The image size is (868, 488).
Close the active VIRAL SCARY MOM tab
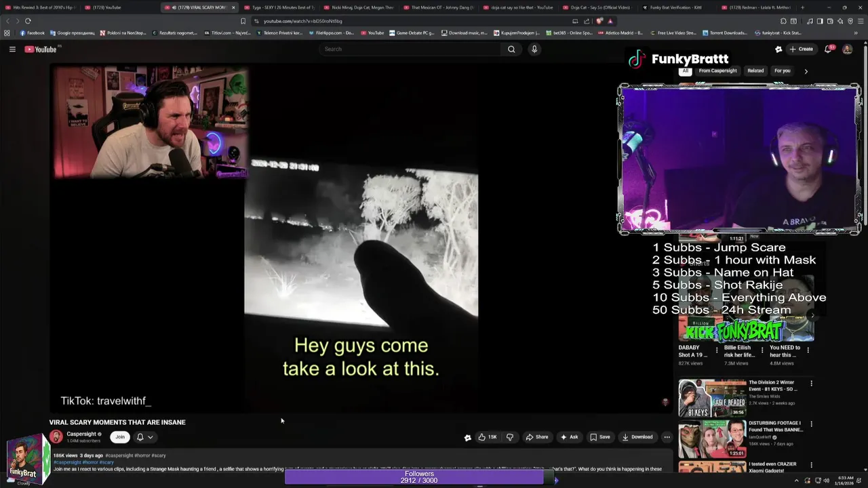pos(233,7)
